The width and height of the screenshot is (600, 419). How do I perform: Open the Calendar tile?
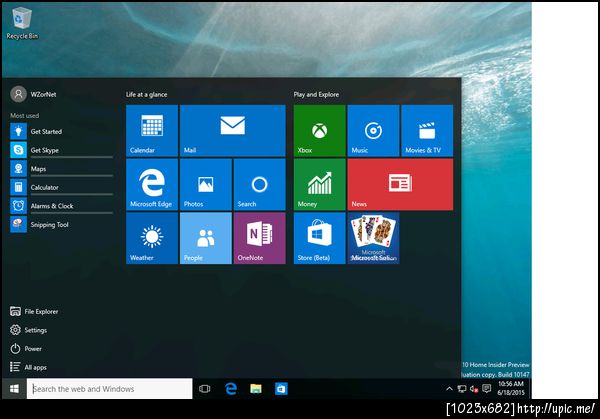pos(152,130)
